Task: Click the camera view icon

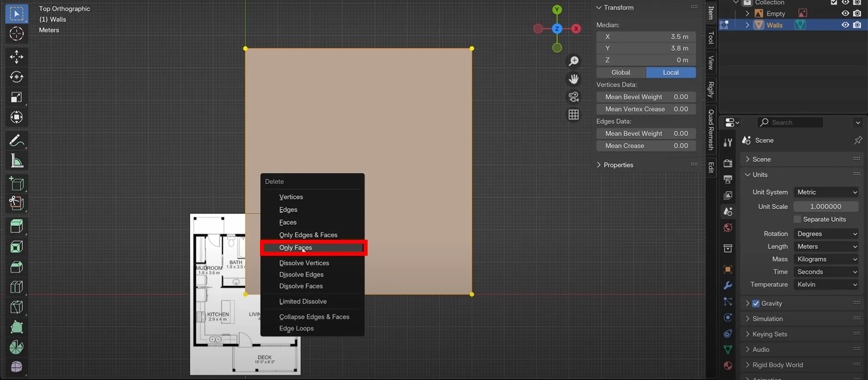Action: (574, 97)
